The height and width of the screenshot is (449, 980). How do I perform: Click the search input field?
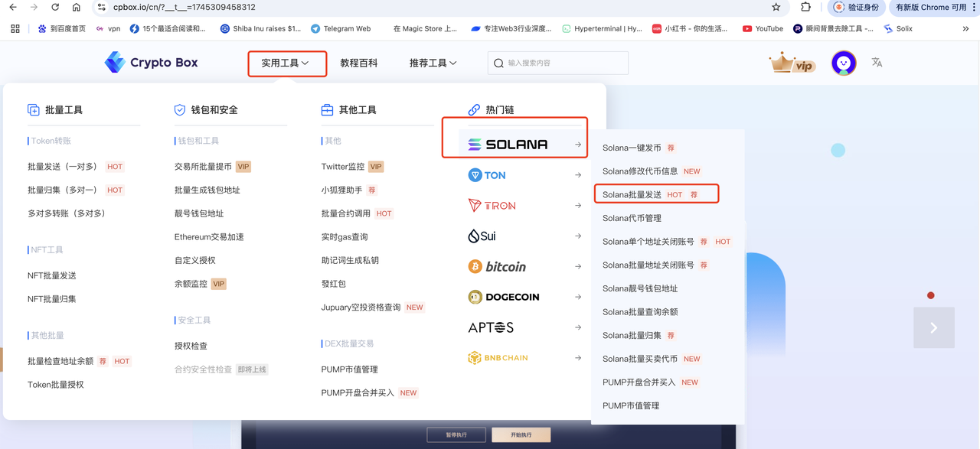tap(558, 63)
